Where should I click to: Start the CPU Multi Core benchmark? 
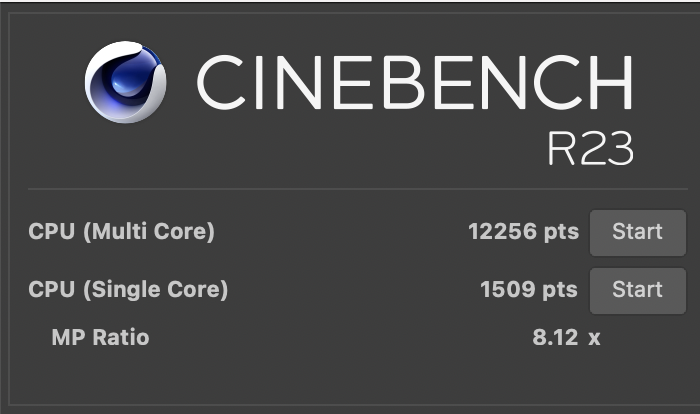[637, 232]
